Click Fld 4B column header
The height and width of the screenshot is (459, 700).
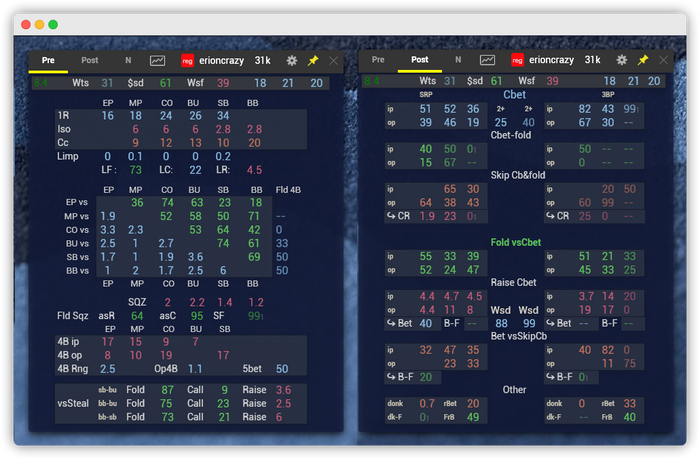click(288, 190)
